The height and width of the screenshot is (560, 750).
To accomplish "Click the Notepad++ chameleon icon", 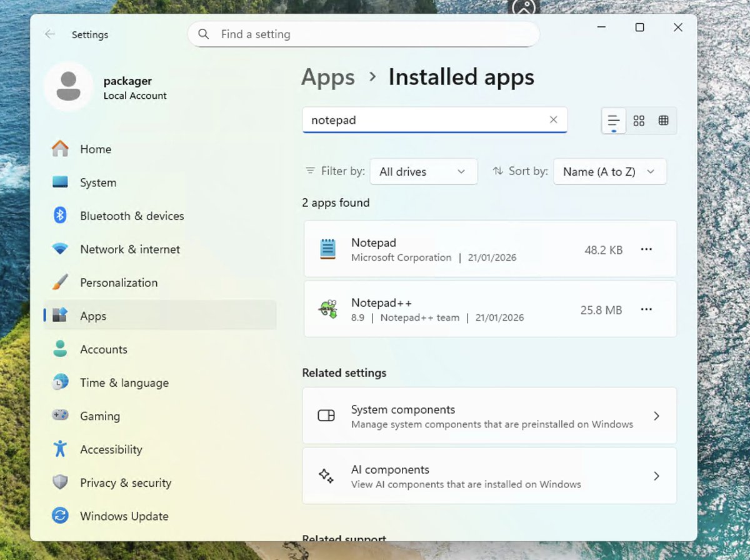I will [328, 309].
